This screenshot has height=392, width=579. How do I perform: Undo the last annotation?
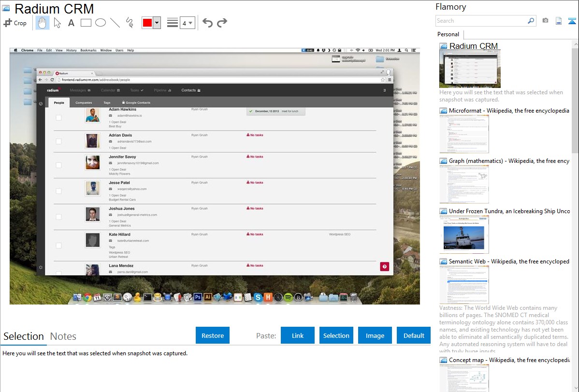point(207,23)
